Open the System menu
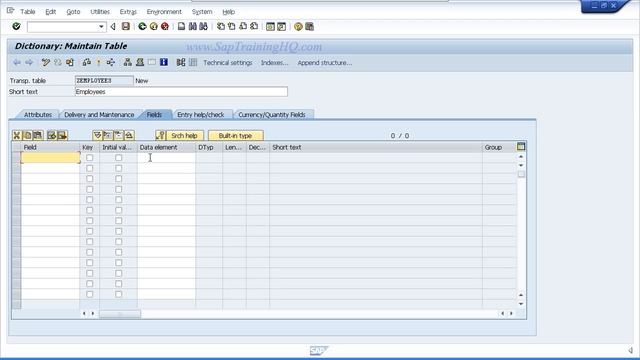Image resolution: width=640 pixels, height=360 pixels. point(202,12)
